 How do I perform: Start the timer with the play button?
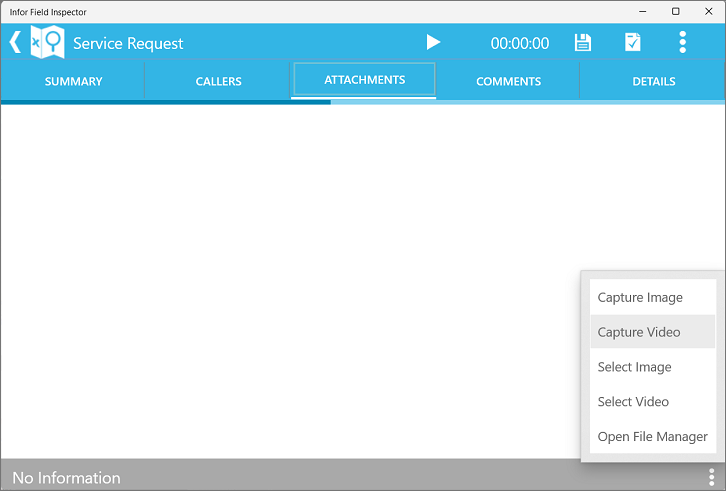point(433,42)
